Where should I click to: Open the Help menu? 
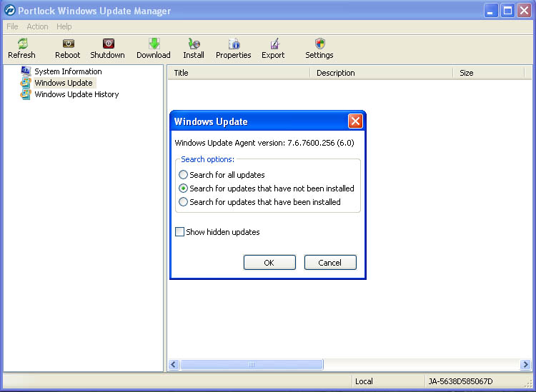tap(64, 26)
